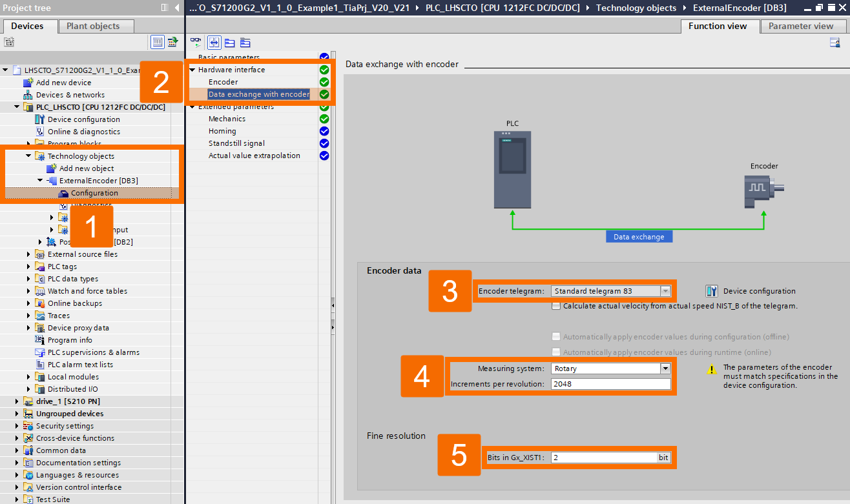Click the Device configuration link in Encoder data
Image resolution: width=850 pixels, height=504 pixels.
(x=760, y=291)
